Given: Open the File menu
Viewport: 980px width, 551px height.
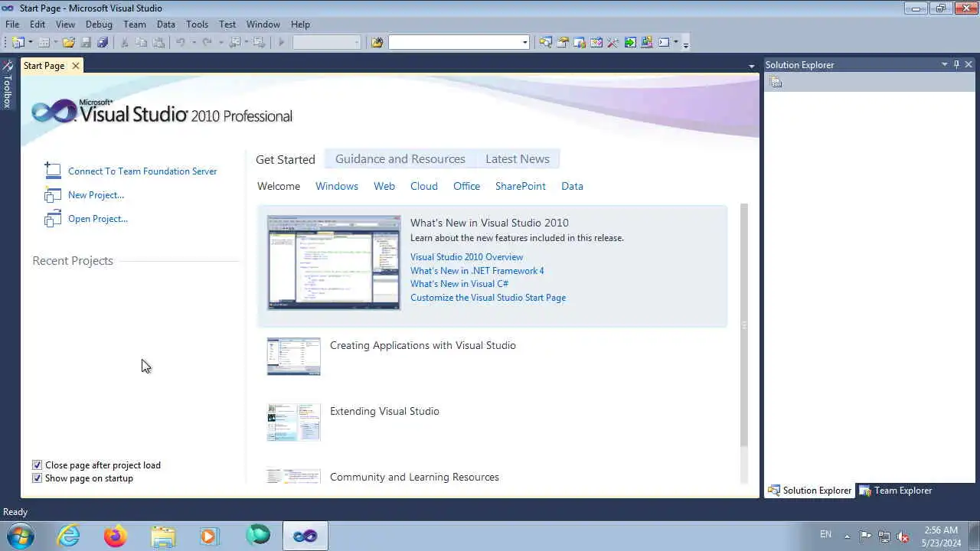Looking at the screenshot, I should 12,24.
